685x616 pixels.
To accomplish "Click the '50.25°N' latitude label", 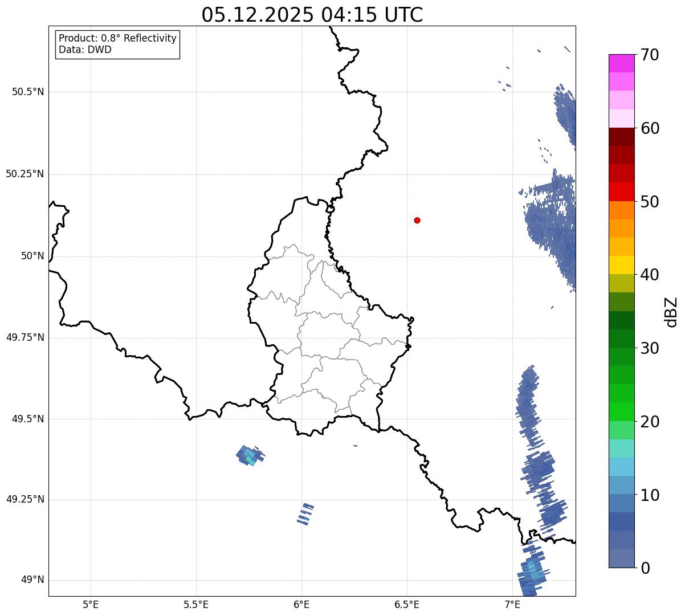I will tap(25, 174).
